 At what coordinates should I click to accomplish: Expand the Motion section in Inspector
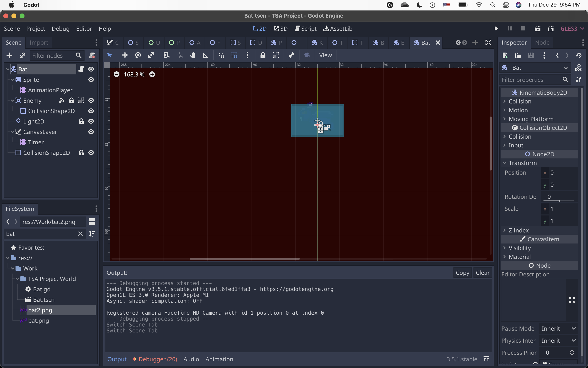(x=539, y=110)
